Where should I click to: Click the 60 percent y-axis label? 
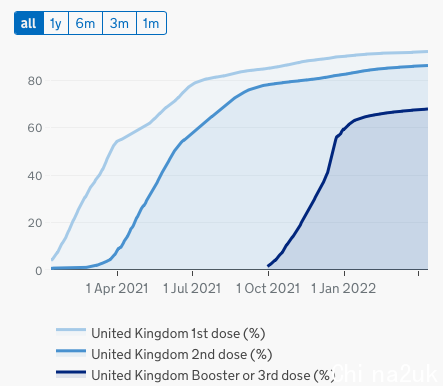tap(35, 128)
